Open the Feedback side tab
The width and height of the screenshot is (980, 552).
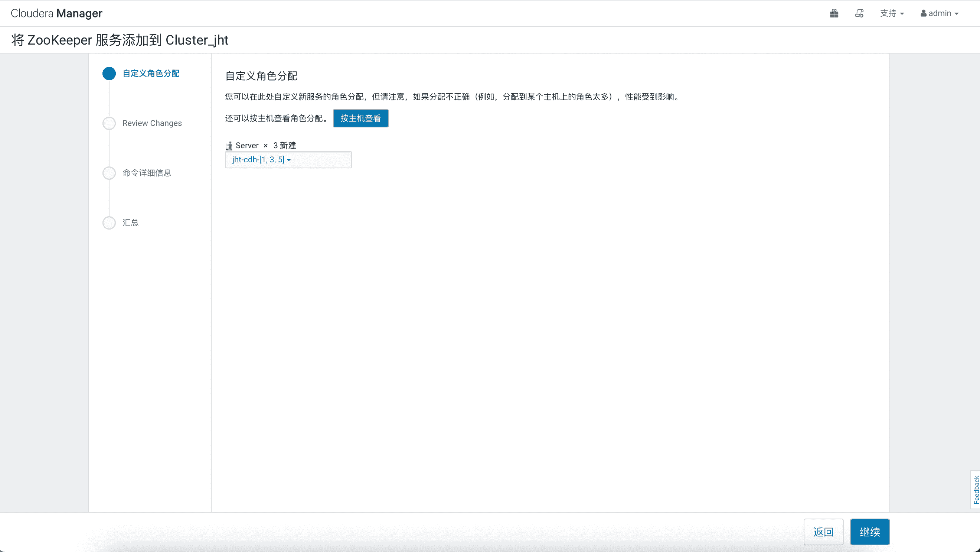976,490
